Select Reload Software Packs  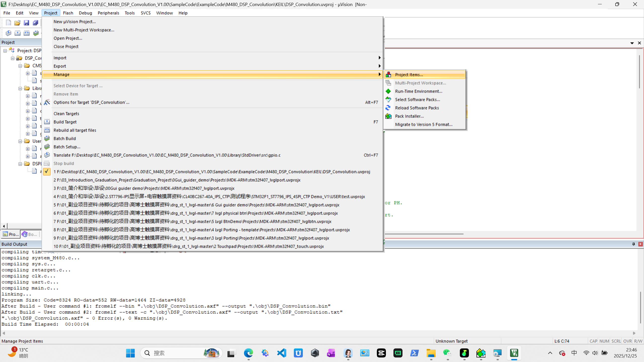[417, 108]
